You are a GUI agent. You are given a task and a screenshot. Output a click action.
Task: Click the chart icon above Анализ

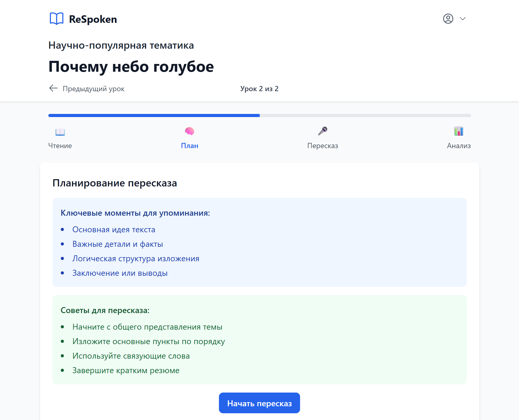[458, 132]
